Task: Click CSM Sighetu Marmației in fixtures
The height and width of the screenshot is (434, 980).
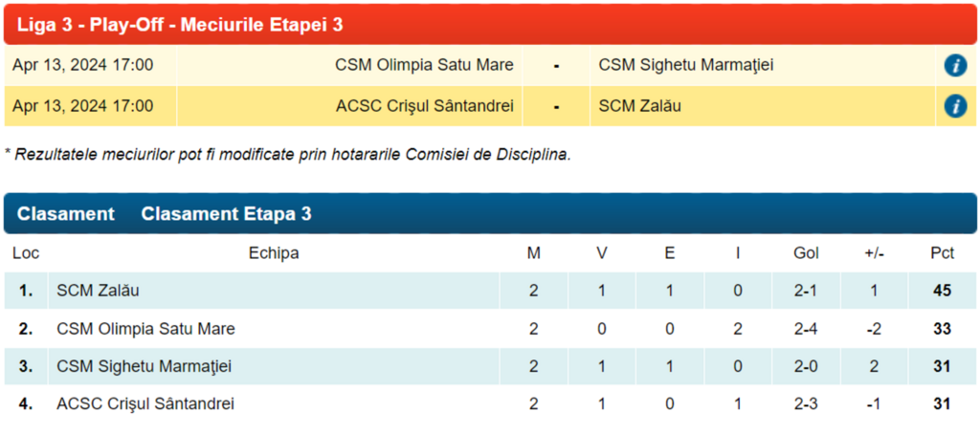Action: pyautogui.click(x=685, y=65)
